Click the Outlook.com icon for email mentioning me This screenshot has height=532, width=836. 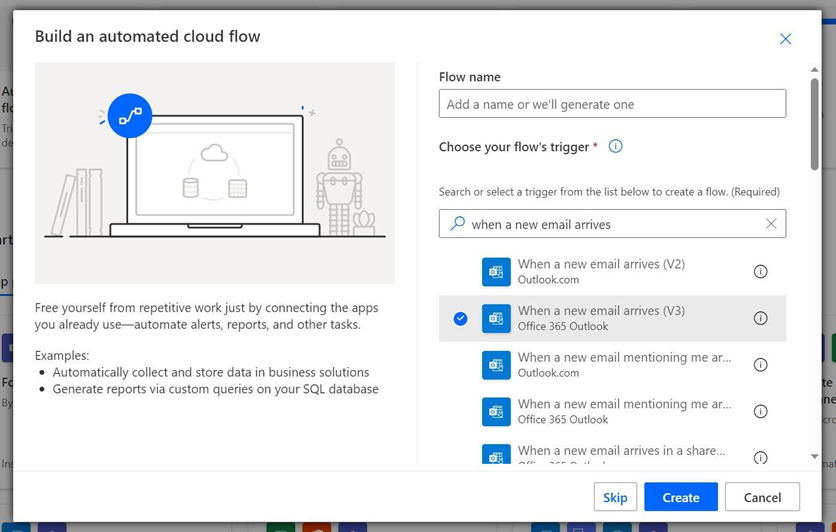point(496,365)
